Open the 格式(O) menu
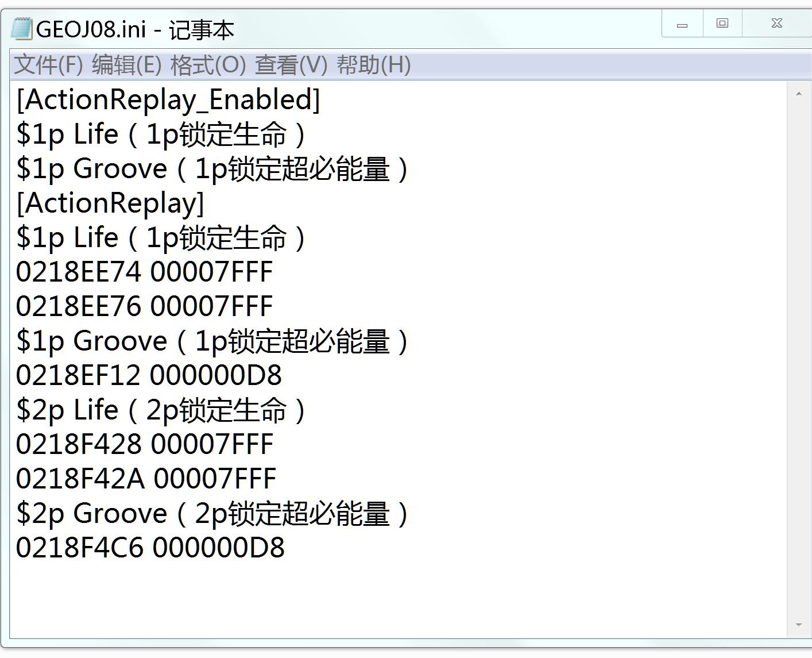This screenshot has height=658, width=812. [208, 65]
